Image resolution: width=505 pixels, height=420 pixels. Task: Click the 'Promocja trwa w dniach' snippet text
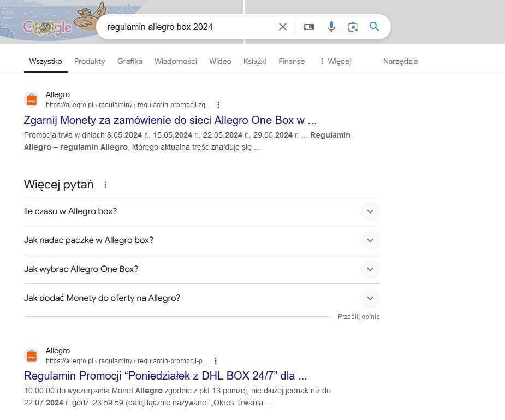[x=187, y=141]
